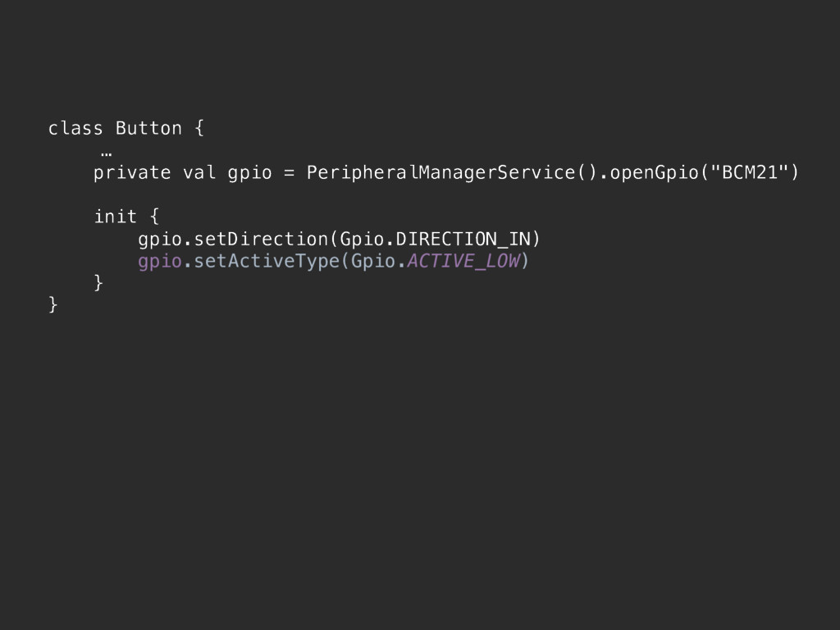Click the ellipsis below class Button
This screenshot has width=840, height=630.
click(x=106, y=155)
